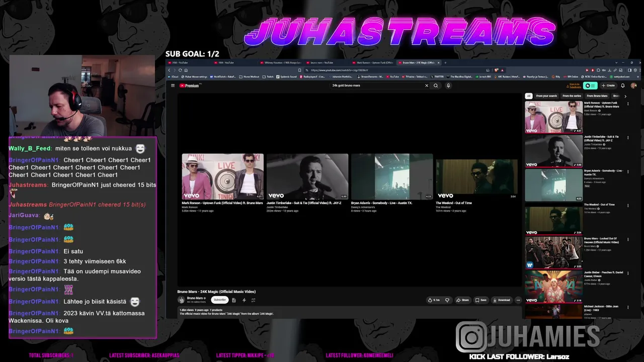
Task: Click the YouTube Create button
Action: click(608, 85)
